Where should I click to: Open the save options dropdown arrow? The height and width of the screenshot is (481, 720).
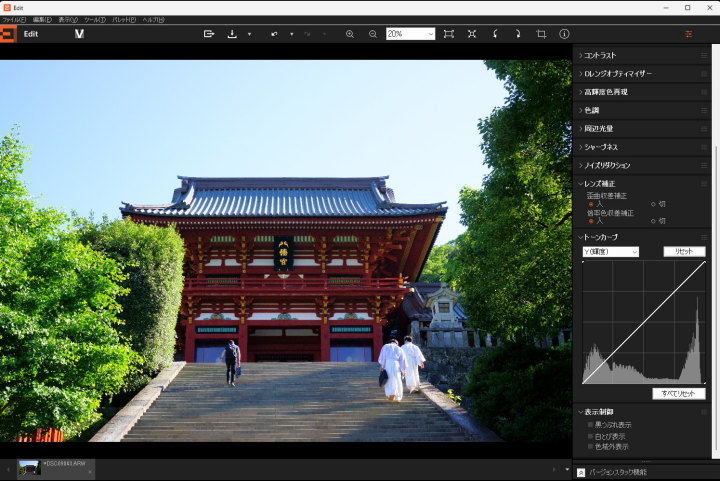[249, 34]
